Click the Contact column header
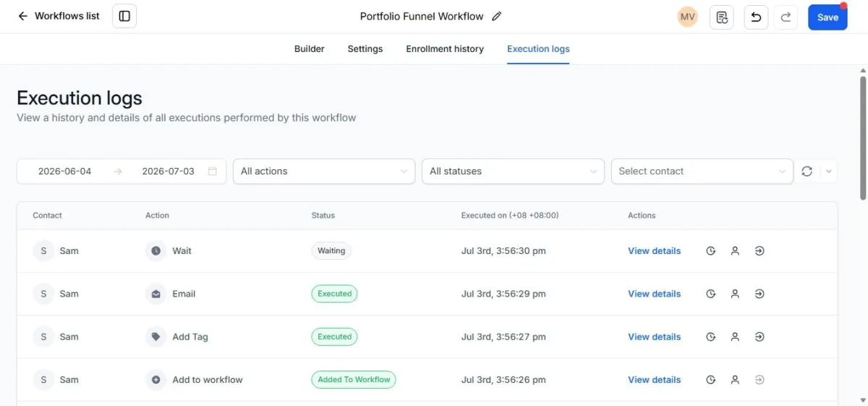Screen dimensions: 868x406 tap(47, 216)
